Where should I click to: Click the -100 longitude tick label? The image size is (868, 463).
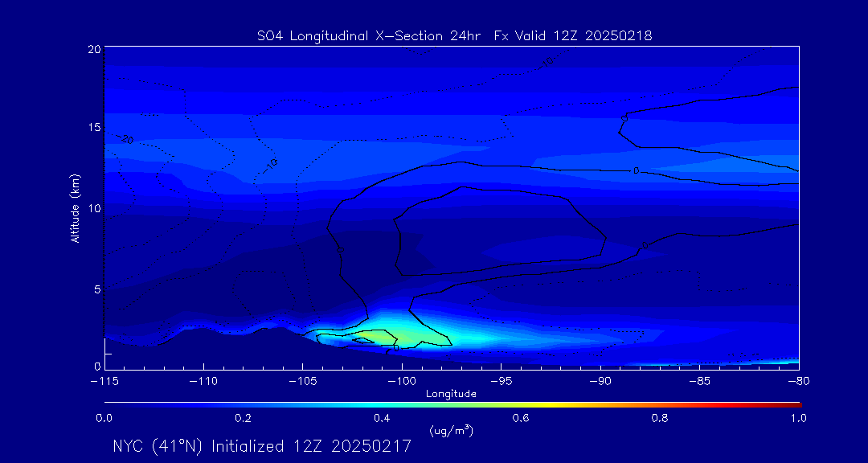point(402,382)
